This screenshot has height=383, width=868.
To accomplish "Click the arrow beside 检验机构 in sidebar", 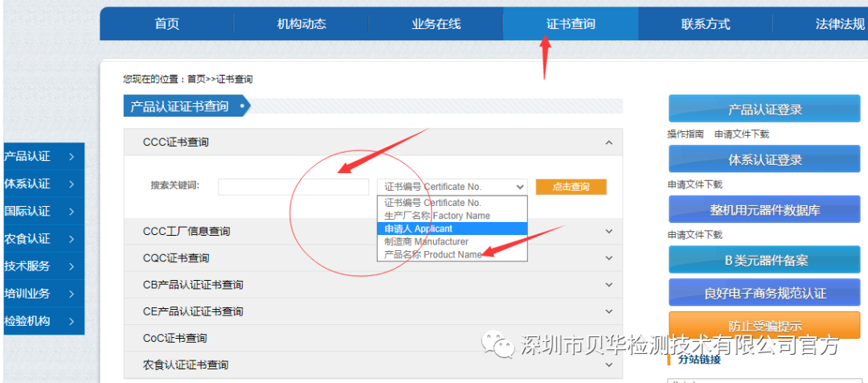I will click(x=72, y=322).
